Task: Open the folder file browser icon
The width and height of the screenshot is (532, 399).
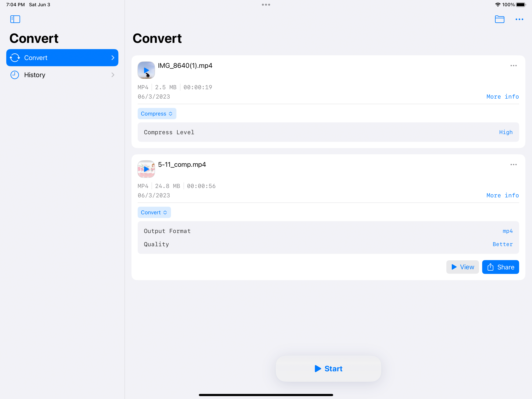Action: [499, 19]
